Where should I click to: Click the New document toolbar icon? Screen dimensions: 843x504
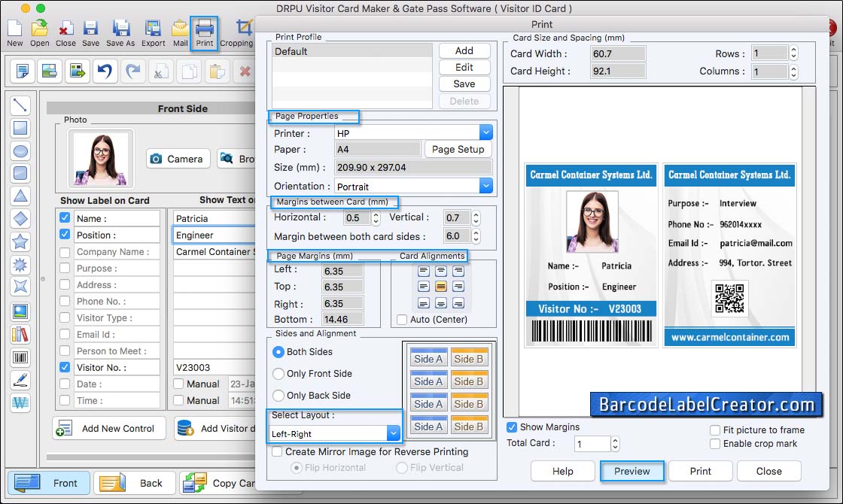pyautogui.click(x=14, y=33)
